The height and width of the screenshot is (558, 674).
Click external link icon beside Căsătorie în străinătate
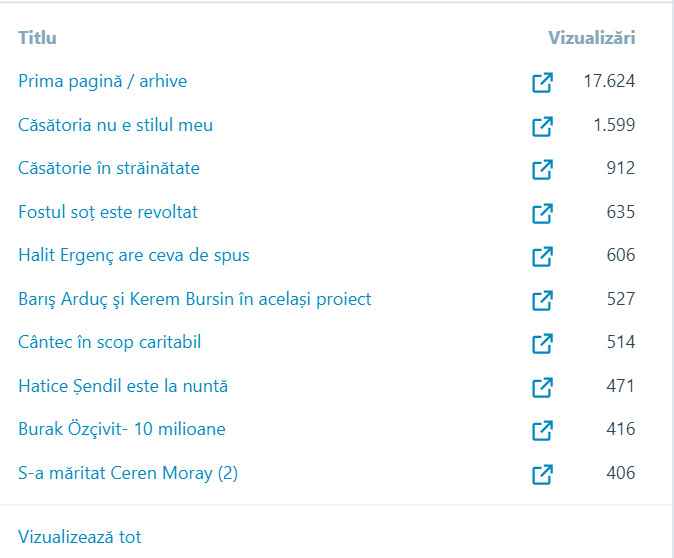542,170
